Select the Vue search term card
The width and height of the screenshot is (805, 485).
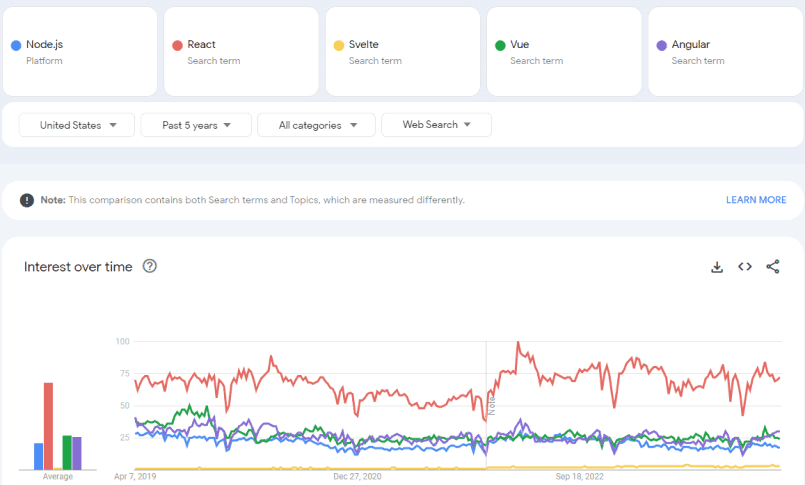[x=564, y=51]
